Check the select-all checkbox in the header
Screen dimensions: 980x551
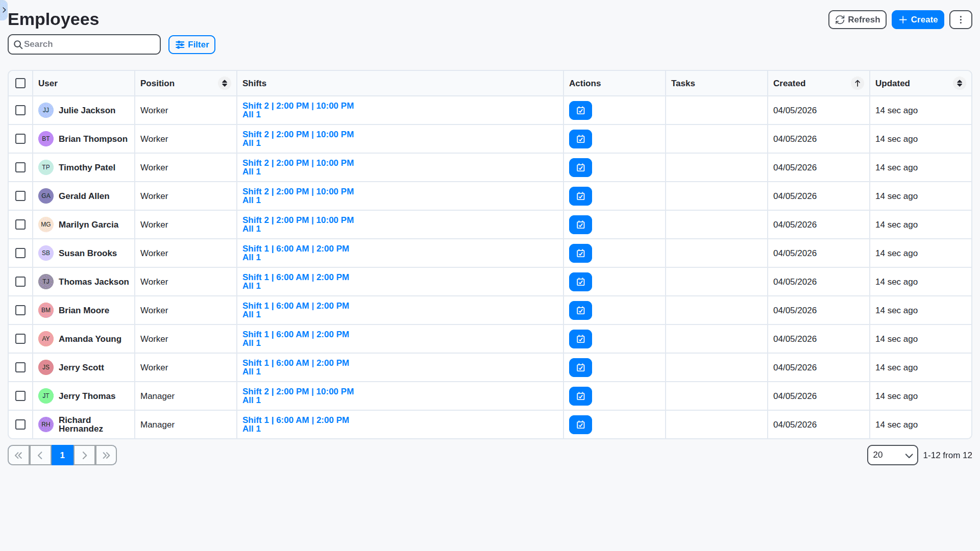(x=20, y=83)
